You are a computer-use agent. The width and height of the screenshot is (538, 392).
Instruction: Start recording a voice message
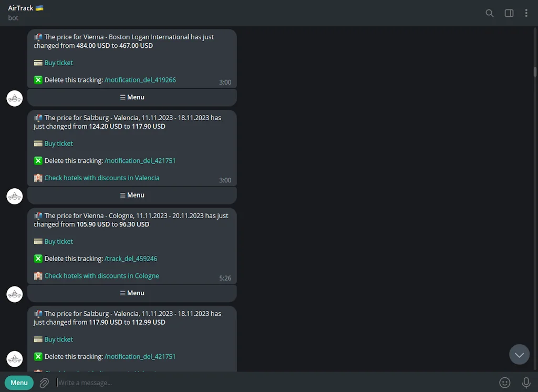526,383
